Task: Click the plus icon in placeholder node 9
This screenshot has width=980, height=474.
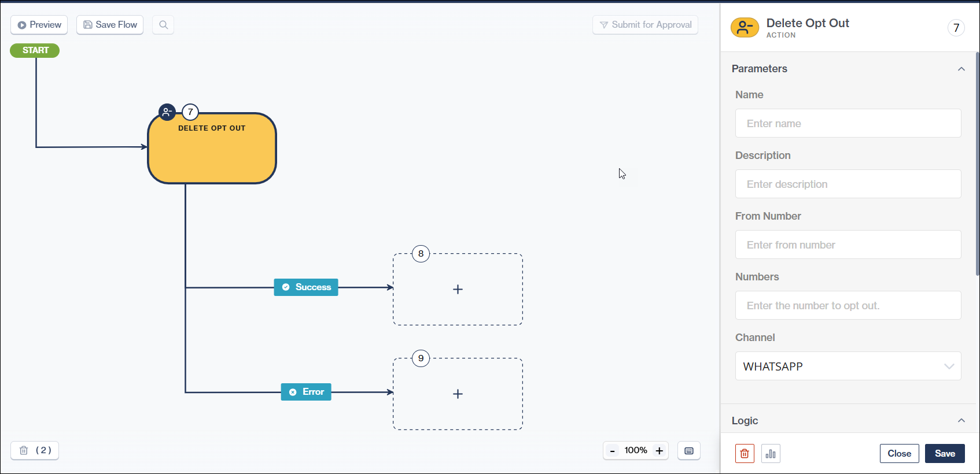Action: [x=458, y=394]
